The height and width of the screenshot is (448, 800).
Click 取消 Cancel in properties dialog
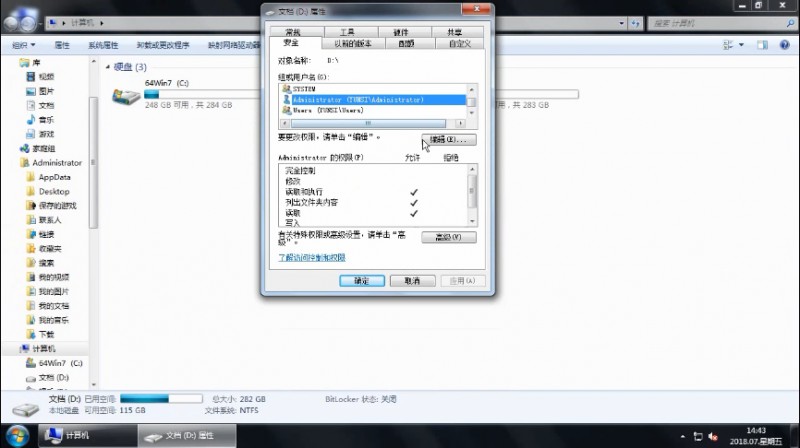412,281
